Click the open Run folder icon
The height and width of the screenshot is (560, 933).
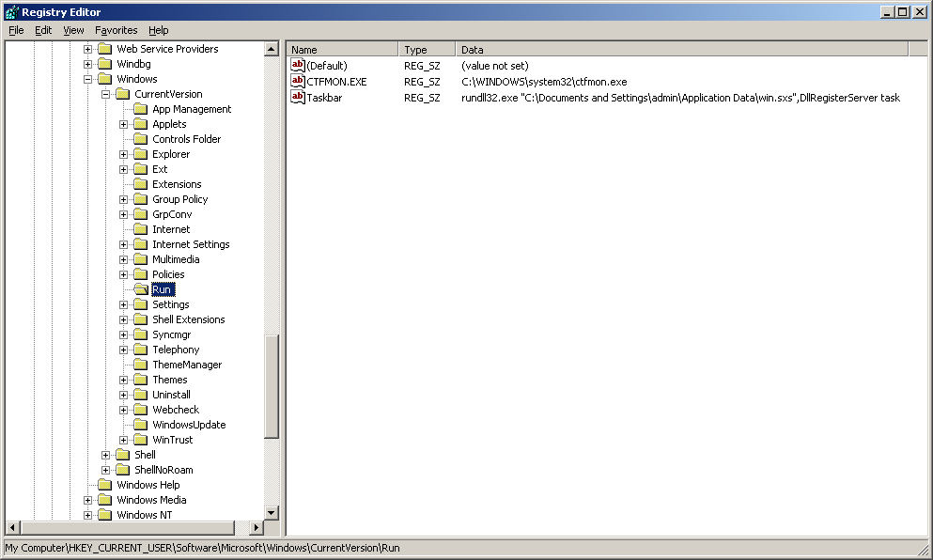click(x=141, y=289)
